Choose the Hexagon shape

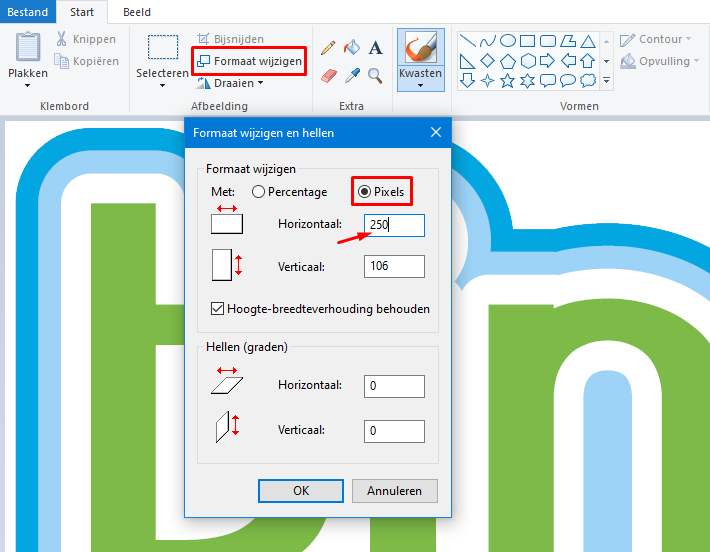tap(528, 61)
